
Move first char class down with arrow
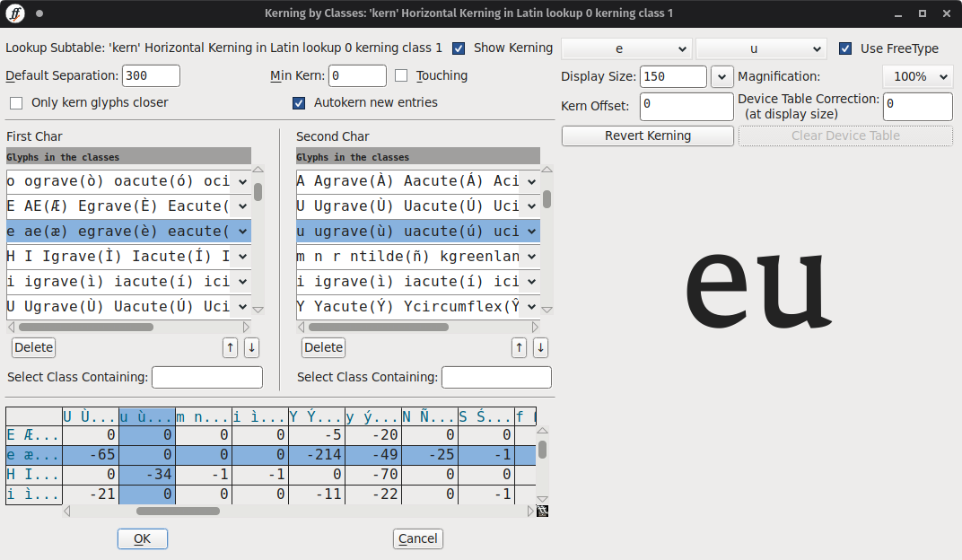pos(251,348)
